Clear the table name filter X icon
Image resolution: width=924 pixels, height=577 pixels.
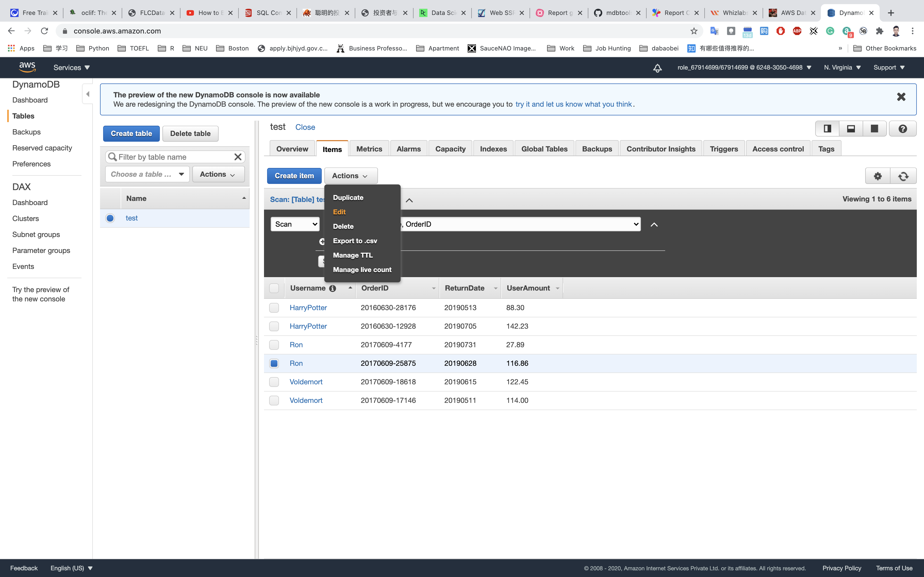tap(237, 157)
